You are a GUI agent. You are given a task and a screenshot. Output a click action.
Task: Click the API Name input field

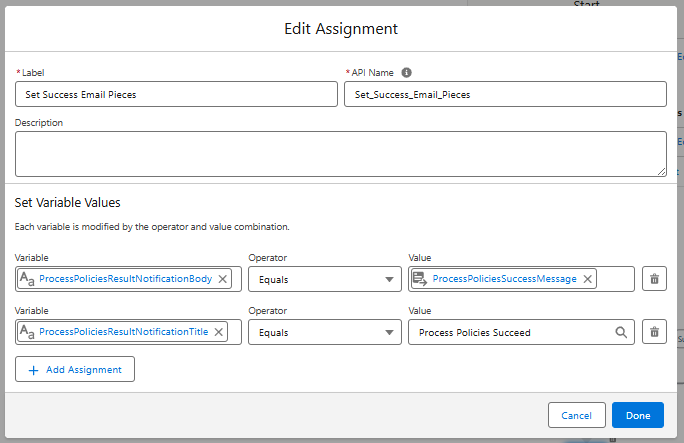tap(504, 94)
